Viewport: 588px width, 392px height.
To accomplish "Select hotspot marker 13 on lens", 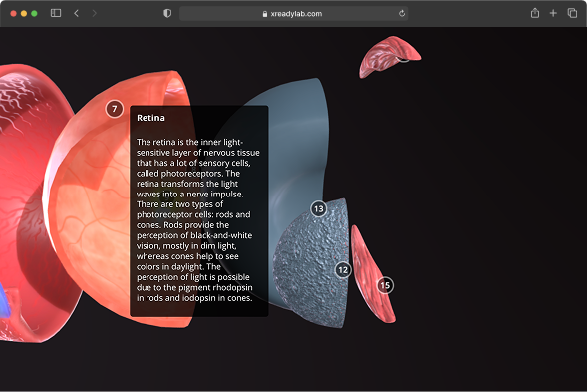I will [x=318, y=209].
